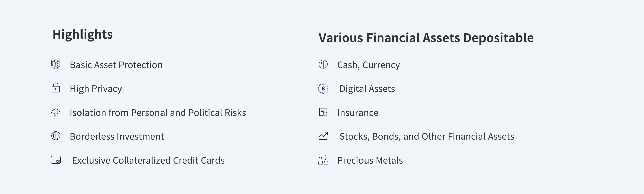Click the dollar coin icon for Cash
The height and width of the screenshot is (194, 644).
pos(323,64)
